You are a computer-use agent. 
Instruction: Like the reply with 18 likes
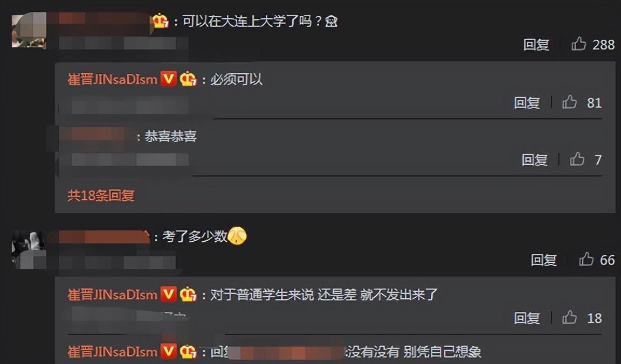tap(569, 317)
